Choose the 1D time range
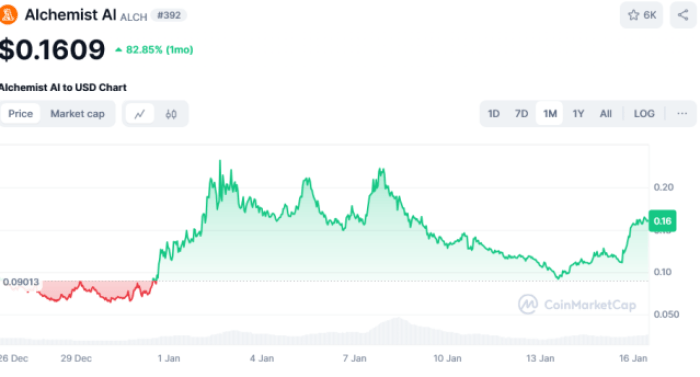This screenshot has width=700, height=377. [x=493, y=113]
